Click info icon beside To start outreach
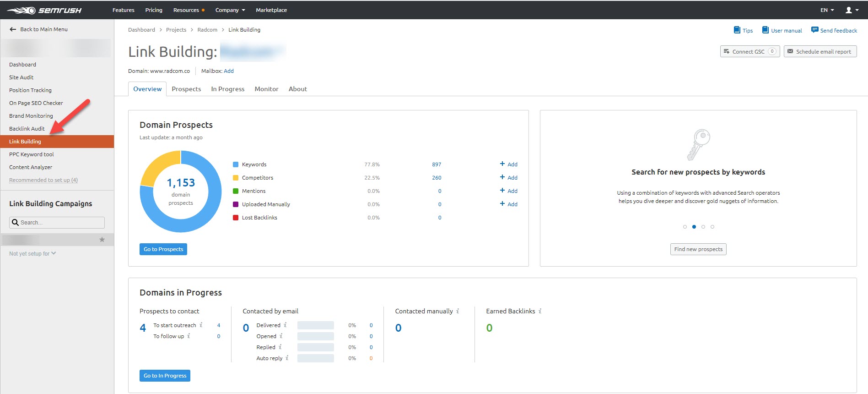The width and height of the screenshot is (868, 394). pos(201,325)
